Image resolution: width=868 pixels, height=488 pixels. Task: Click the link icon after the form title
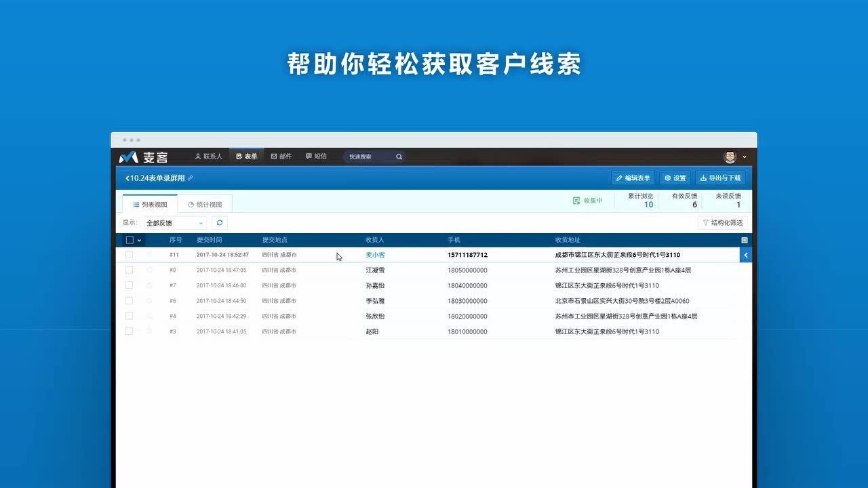[x=191, y=178]
